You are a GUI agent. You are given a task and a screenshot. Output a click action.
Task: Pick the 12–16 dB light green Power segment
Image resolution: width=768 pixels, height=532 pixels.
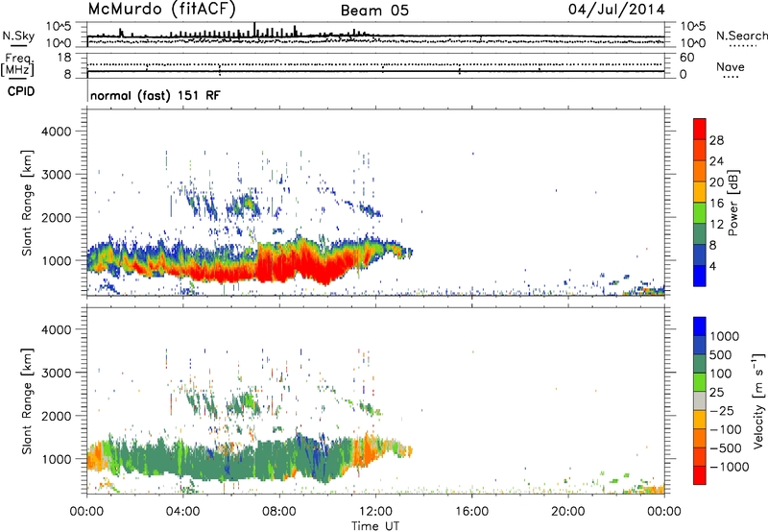pos(700,212)
